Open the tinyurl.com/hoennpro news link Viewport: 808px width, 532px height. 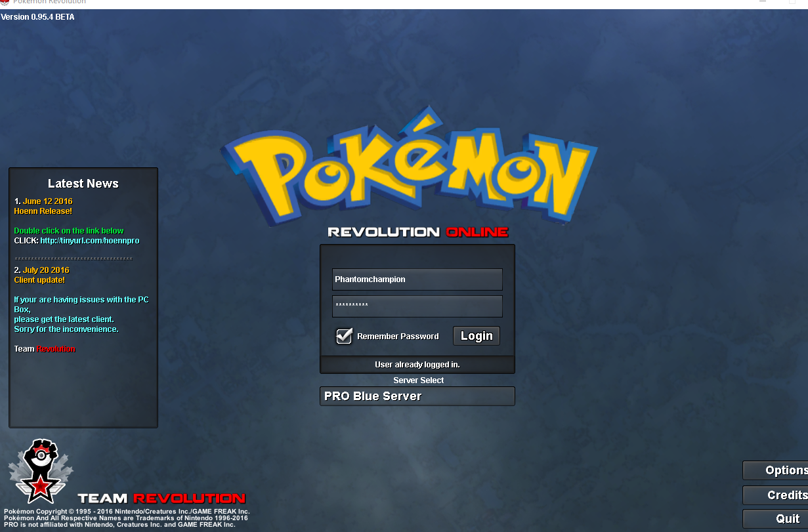tap(90, 241)
